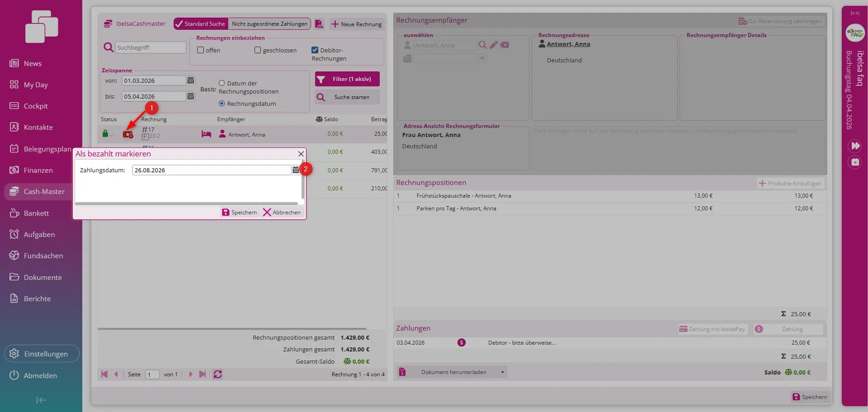Open the company dropdown under auswählen
The width and height of the screenshot is (868, 412).
482,59
